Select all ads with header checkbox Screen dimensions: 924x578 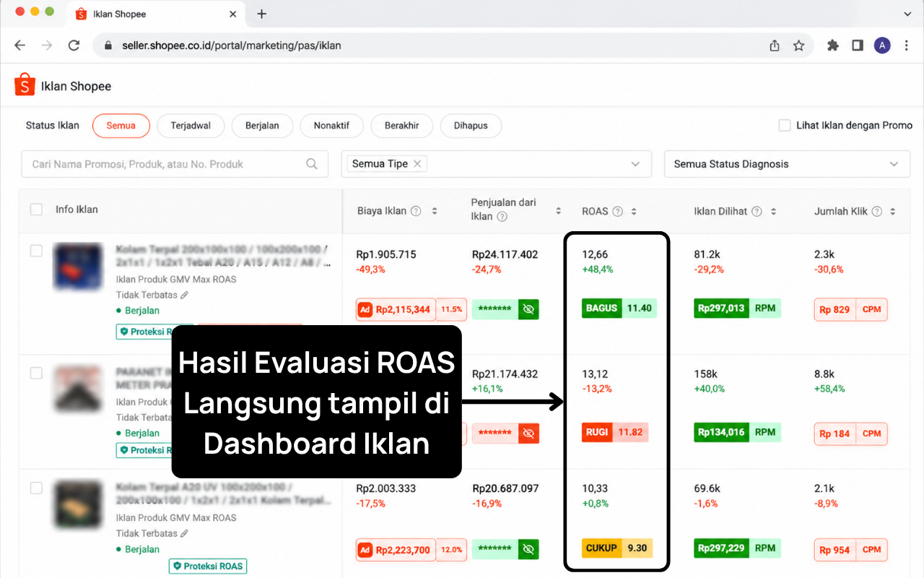click(x=36, y=210)
